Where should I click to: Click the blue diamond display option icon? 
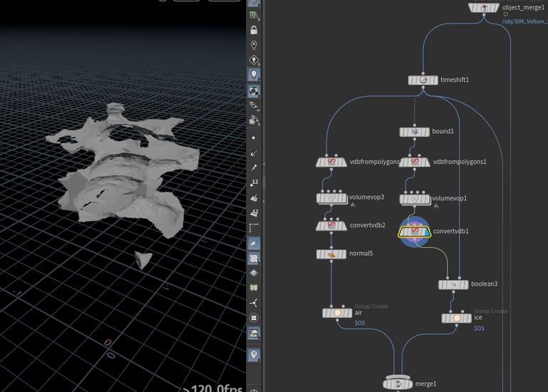[254, 273]
